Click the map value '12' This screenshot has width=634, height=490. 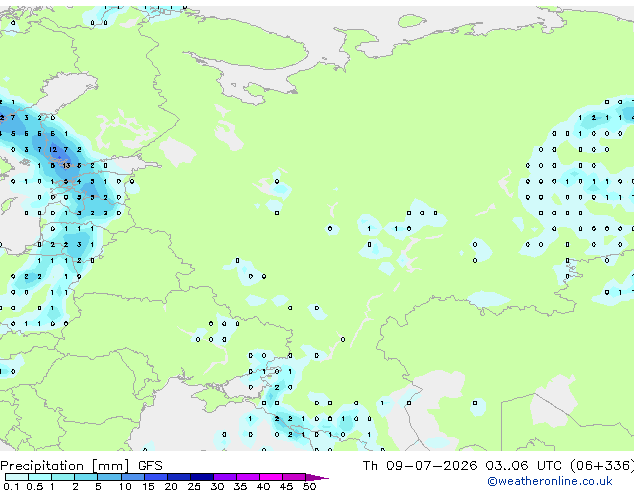[53, 150]
